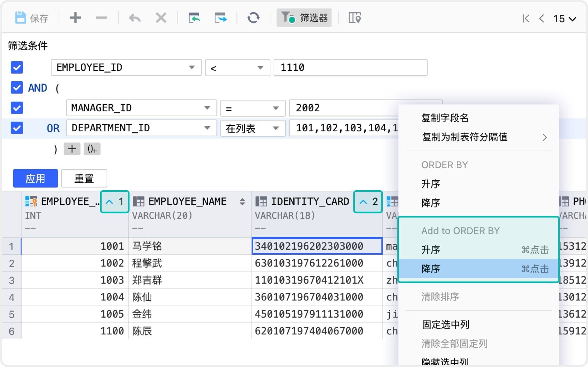
Task: Click the 重置 reset button
Action: click(84, 178)
